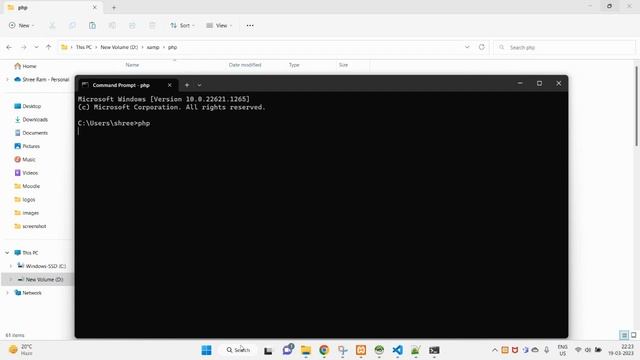This screenshot has width=640, height=360.
Task: Go up one folder with the up arrow
Action: pos(49,47)
